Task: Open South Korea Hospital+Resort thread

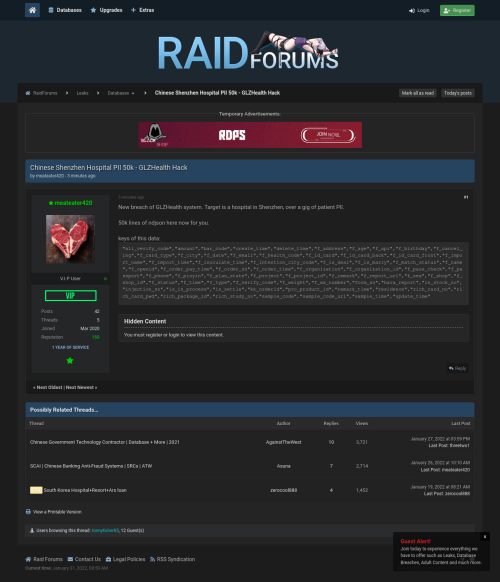Action: coord(85,490)
